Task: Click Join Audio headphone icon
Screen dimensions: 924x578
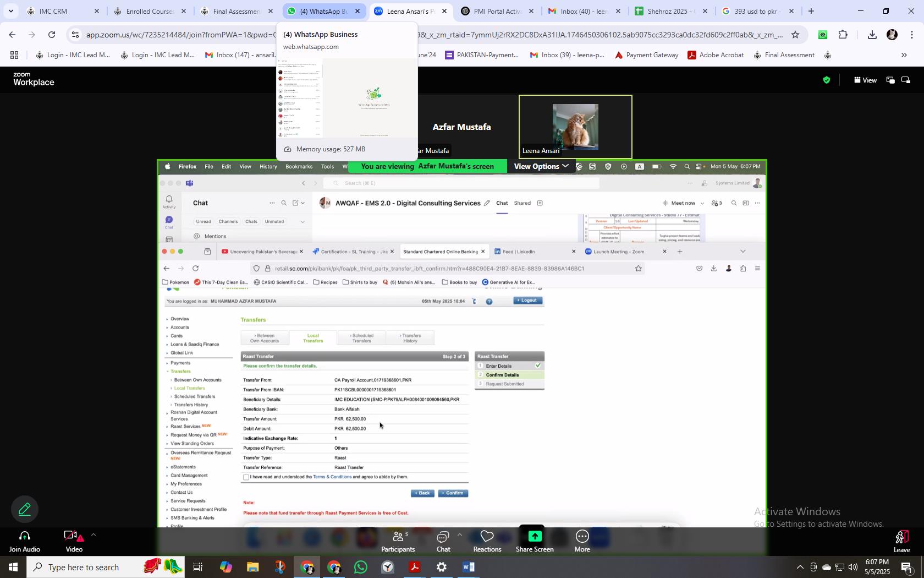Action: point(24,536)
